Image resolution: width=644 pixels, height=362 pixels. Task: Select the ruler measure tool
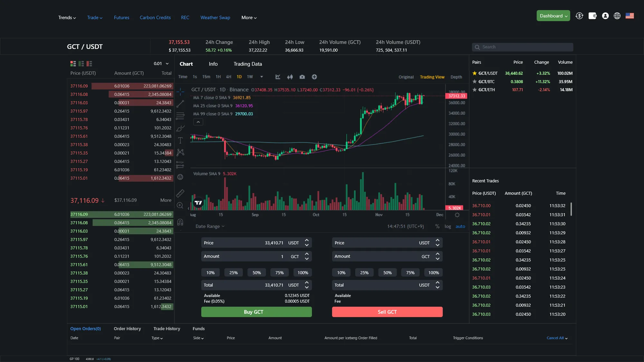[180, 193]
